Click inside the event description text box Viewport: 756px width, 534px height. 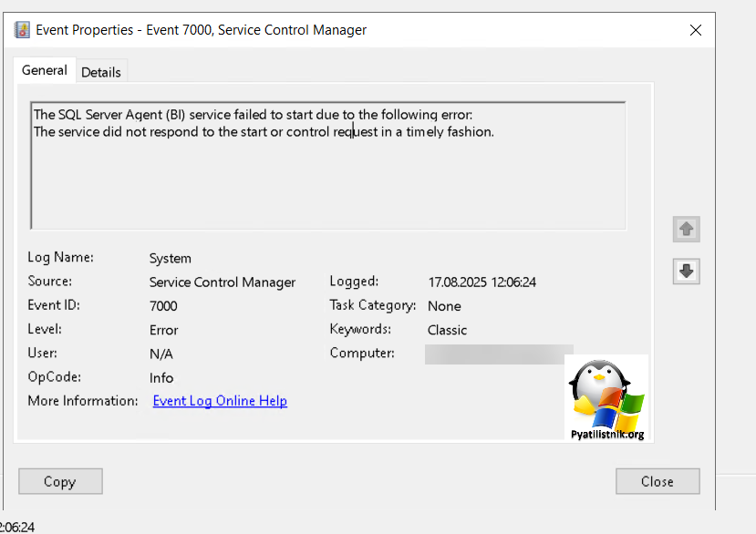[328, 165]
